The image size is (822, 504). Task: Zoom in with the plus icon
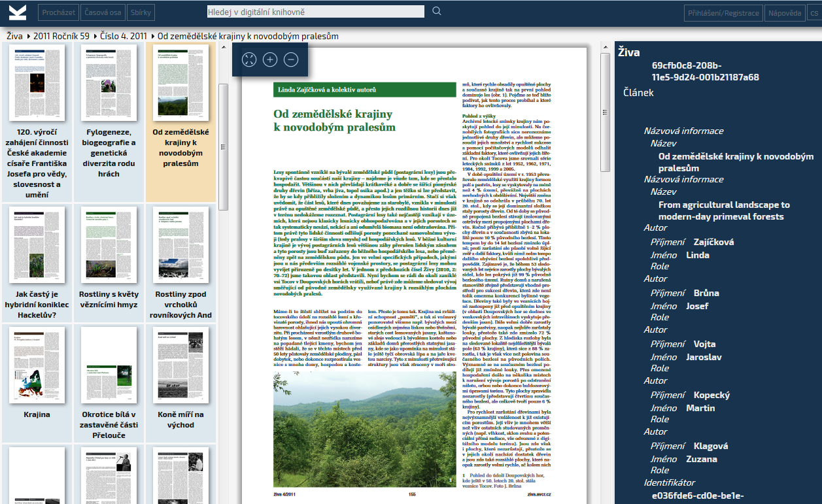coord(270,59)
